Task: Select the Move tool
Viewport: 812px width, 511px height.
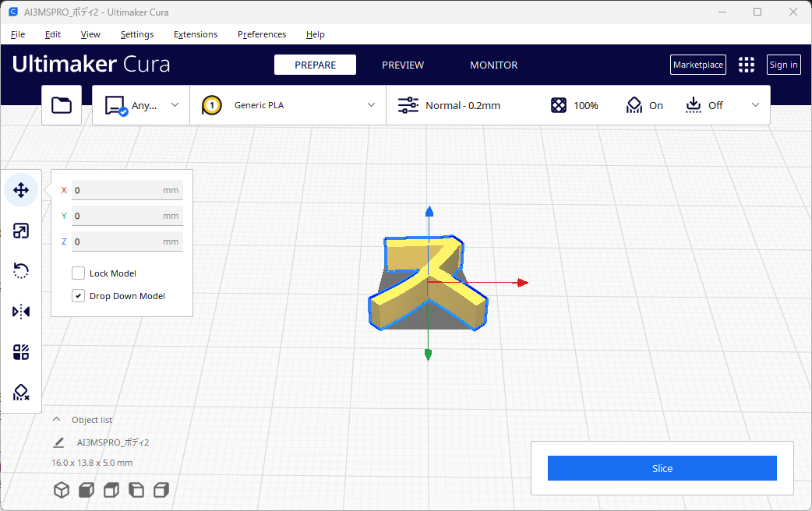Action: tap(21, 190)
